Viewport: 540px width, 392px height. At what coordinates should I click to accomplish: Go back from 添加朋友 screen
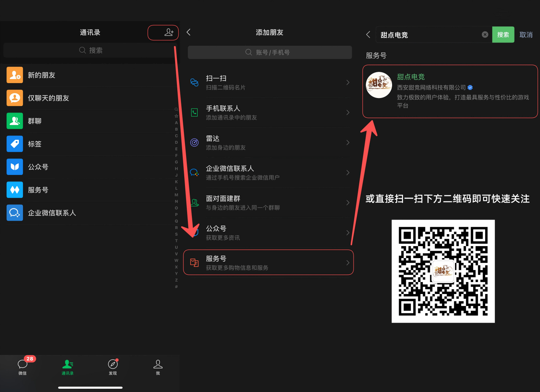[x=189, y=32]
